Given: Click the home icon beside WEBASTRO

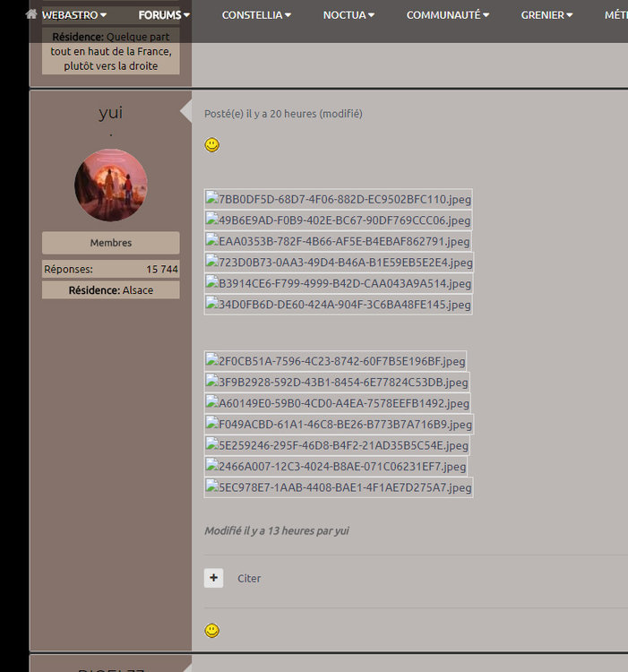Looking at the screenshot, I should tap(30, 14).
